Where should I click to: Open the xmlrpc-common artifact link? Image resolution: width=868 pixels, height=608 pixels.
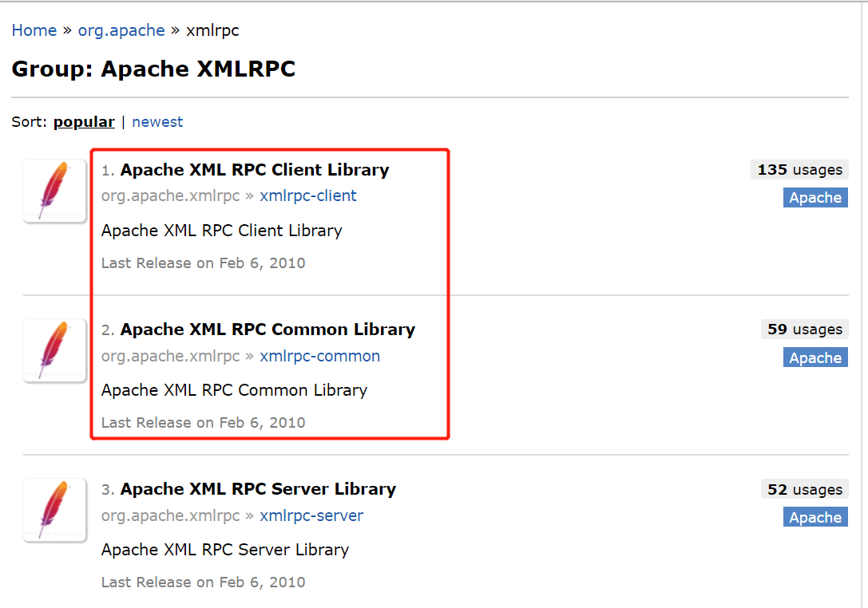point(319,356)
